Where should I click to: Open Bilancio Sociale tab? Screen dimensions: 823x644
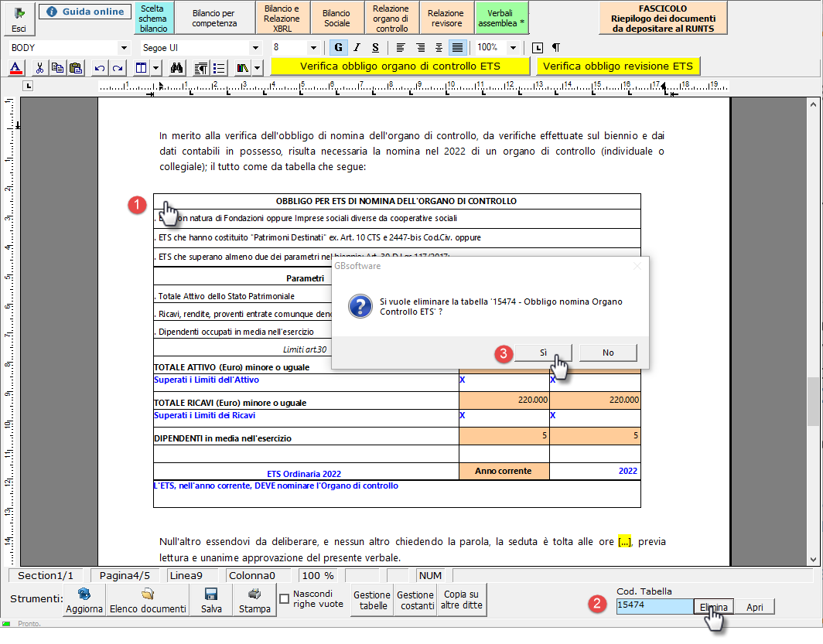(x=336, y=19)
